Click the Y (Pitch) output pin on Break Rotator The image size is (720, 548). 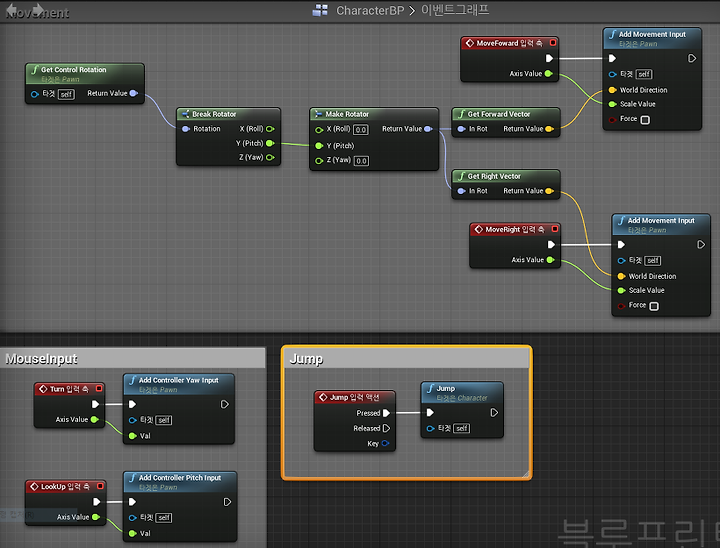270,143
